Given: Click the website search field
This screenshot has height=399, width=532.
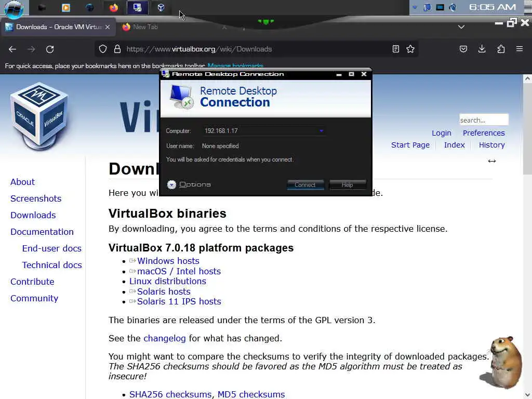Looking at the screenshot, I should click(x=484, y=120).
